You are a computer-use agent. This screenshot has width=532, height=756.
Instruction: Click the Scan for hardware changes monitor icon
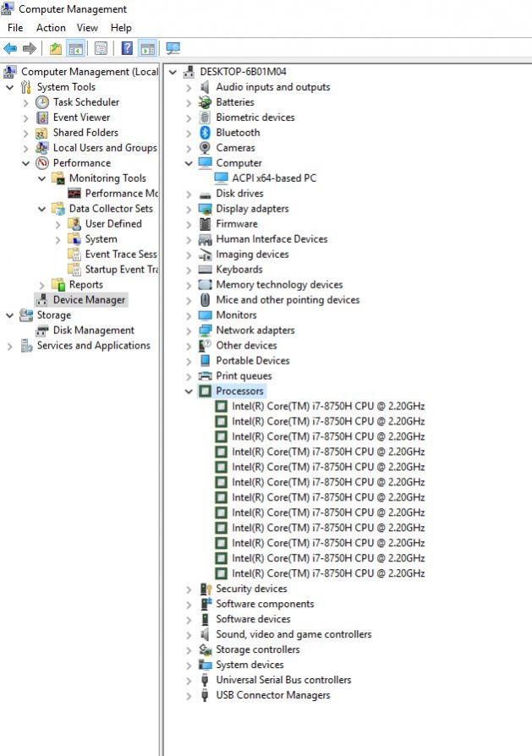[173, 48]
